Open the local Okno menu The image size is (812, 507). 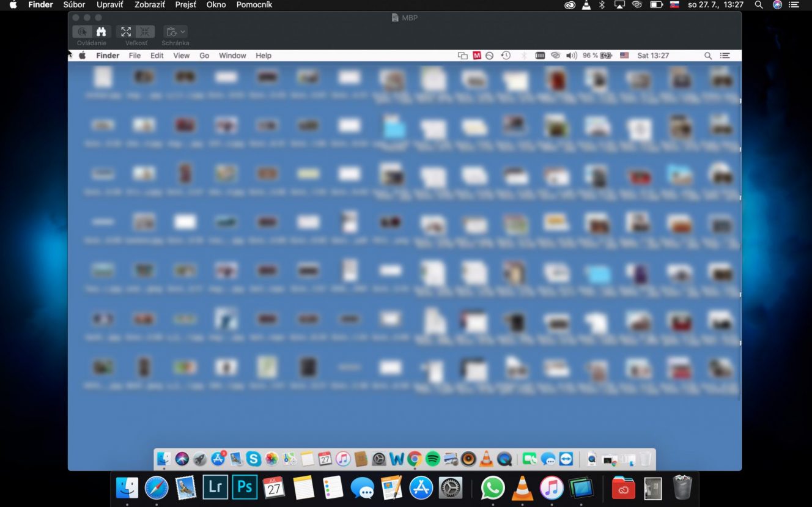pyautogui.click(x=216, y=5)
